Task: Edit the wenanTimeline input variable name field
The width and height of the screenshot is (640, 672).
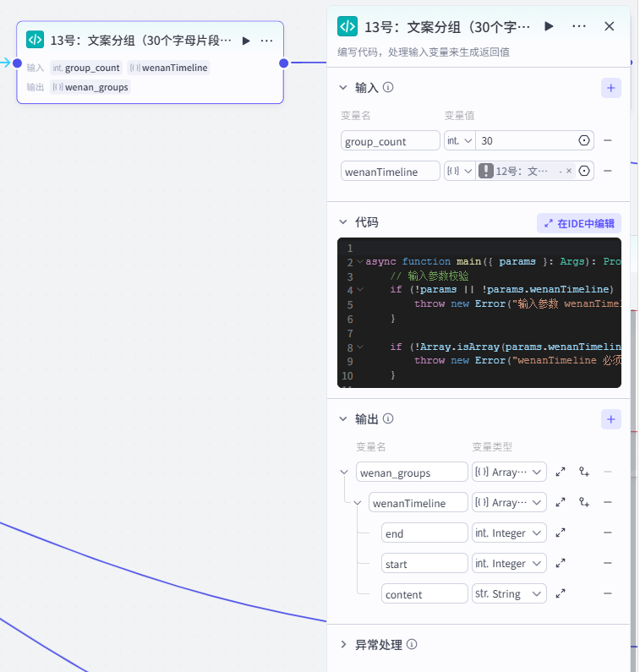Action: coord(390,171)
